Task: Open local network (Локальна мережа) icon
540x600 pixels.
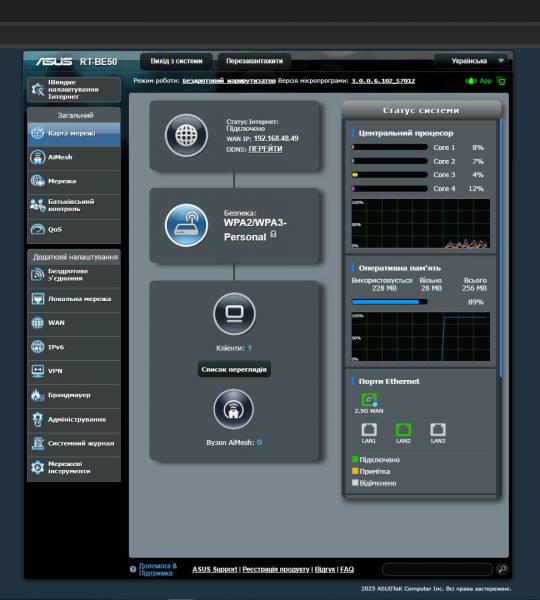Action: click(x=38, y=298)
